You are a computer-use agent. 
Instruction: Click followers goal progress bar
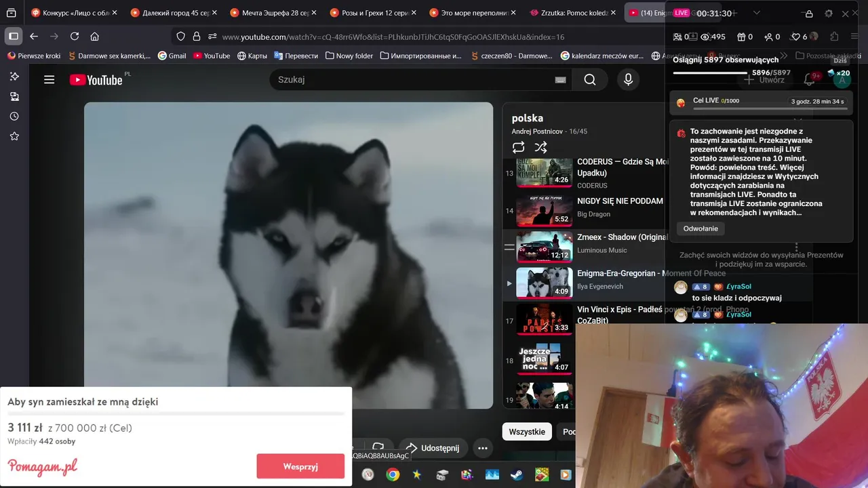pos(711,73)
